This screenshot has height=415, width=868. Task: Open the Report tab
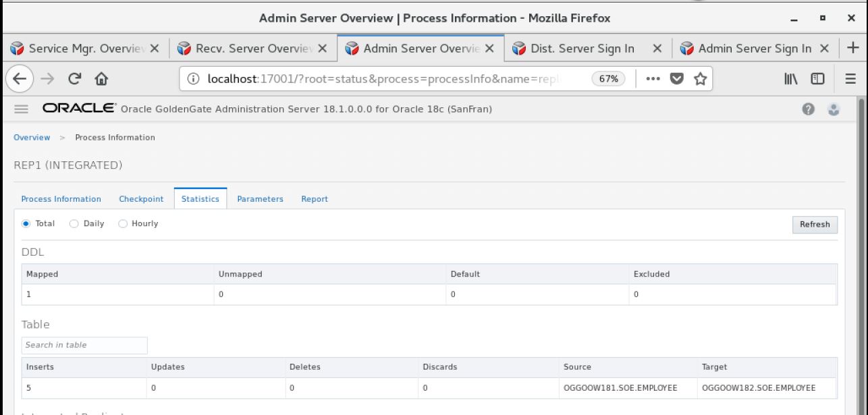(x=315, y=199)
